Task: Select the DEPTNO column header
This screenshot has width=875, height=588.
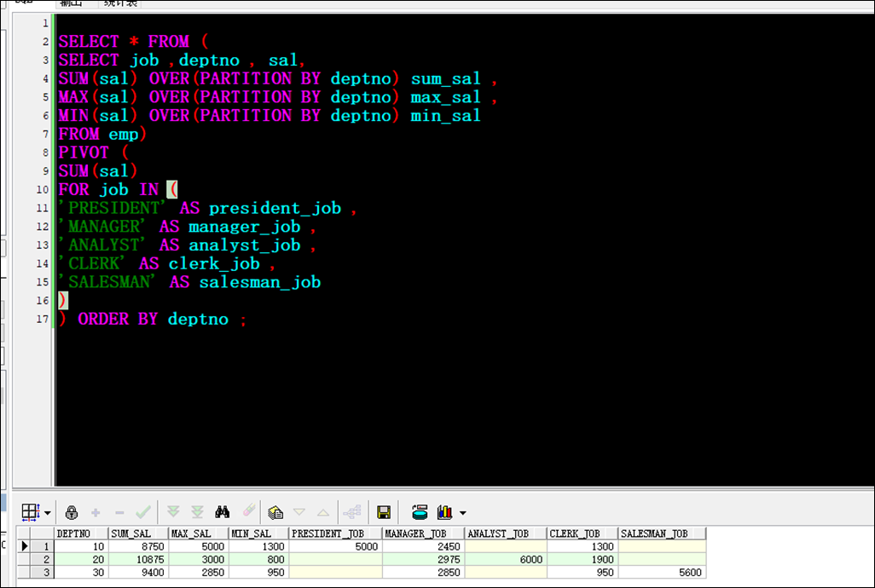Action: 81,533
